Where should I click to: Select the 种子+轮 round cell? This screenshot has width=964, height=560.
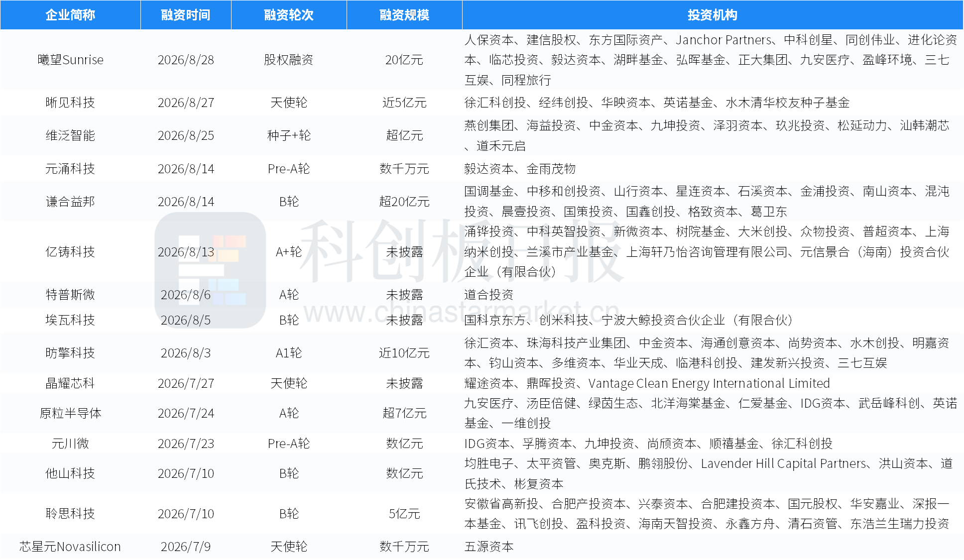(289, 135)
